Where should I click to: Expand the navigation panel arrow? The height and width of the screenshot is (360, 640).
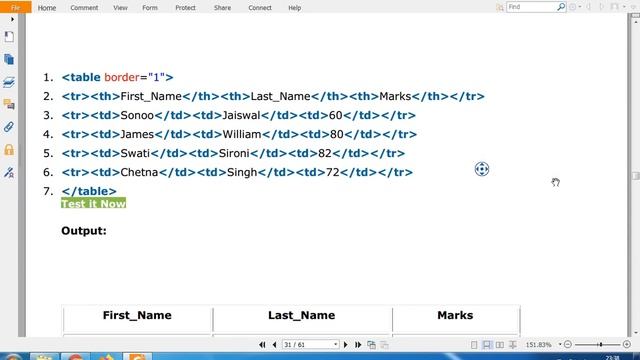[12, 19]
